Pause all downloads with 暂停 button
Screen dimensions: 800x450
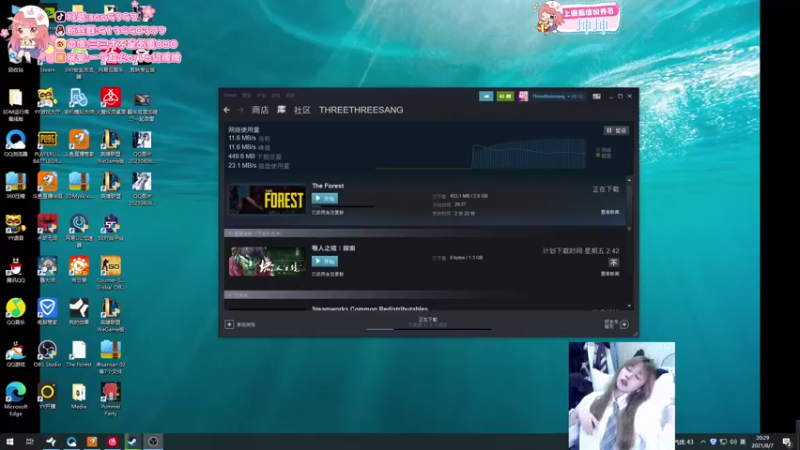tap(616, 131)
